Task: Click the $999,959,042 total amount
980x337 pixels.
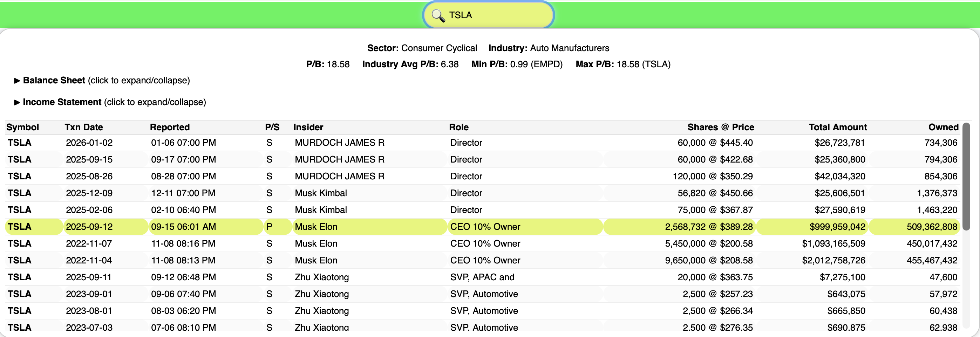Action: 837,227
